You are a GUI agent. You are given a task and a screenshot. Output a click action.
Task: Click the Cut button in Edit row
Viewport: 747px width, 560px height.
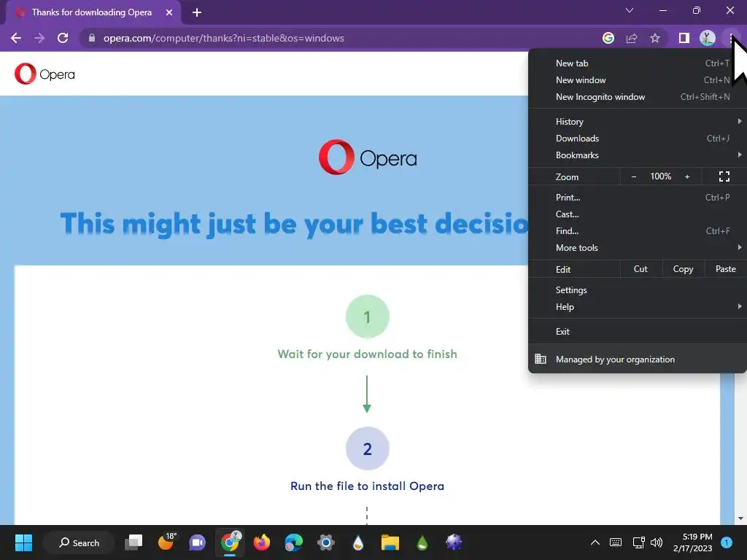(x=640, y=269)
